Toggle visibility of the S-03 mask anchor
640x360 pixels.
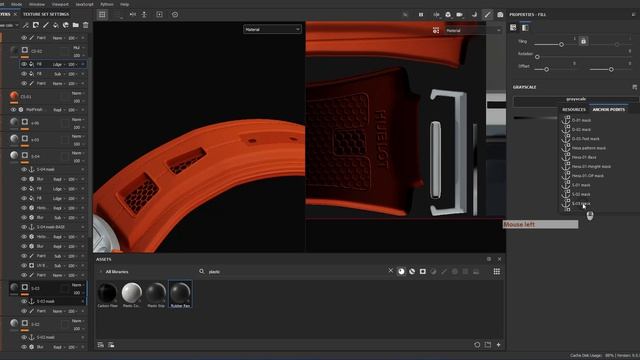click(24, 301)
